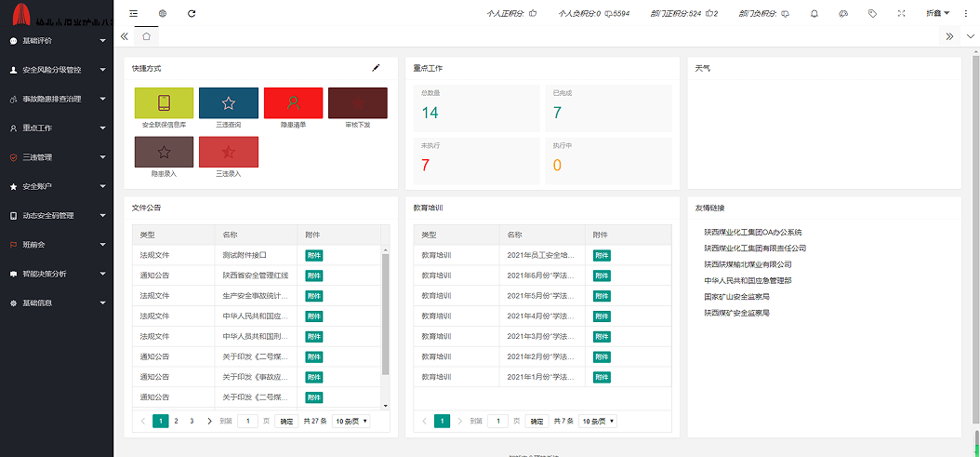
Task: Select the home tab
Action: coord(146,36)
